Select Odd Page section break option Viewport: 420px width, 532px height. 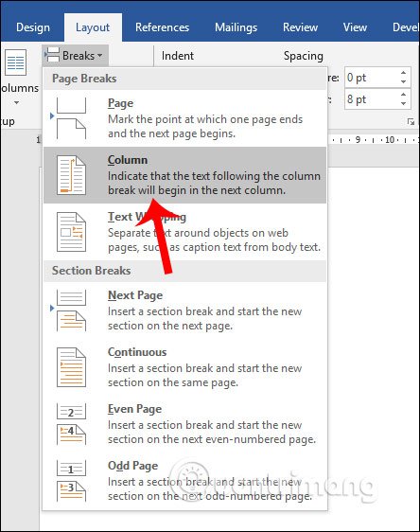(184, 481)
